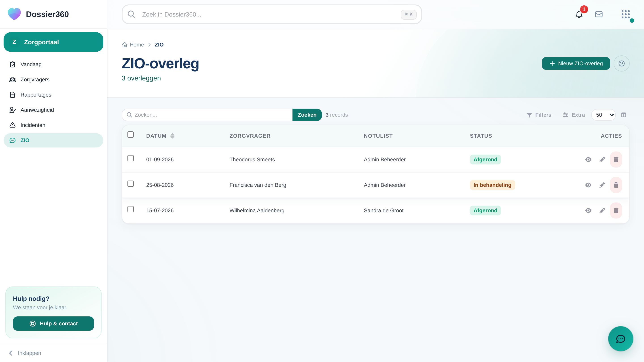Delete the Wilhelmina Aaldenberg overleg
The image size is (644, 362).
[x=616, y=210]
